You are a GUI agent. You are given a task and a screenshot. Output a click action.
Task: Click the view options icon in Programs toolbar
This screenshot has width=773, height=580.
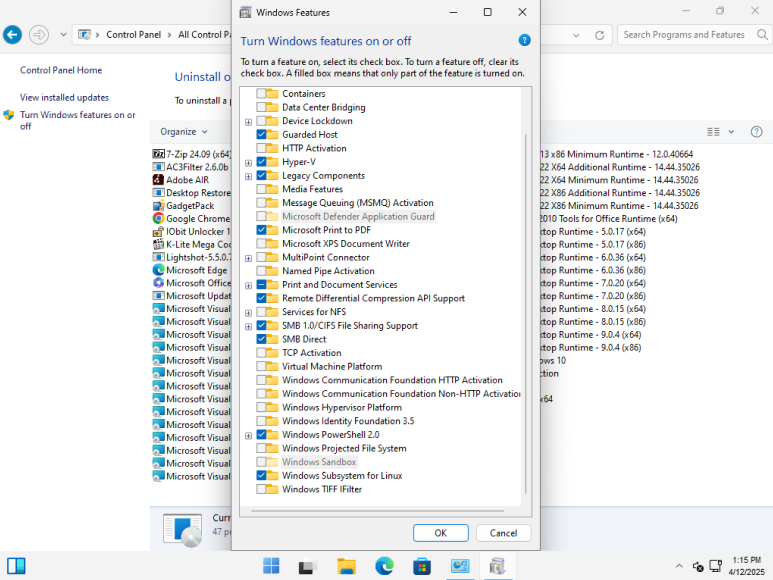(x=713, y=132)
